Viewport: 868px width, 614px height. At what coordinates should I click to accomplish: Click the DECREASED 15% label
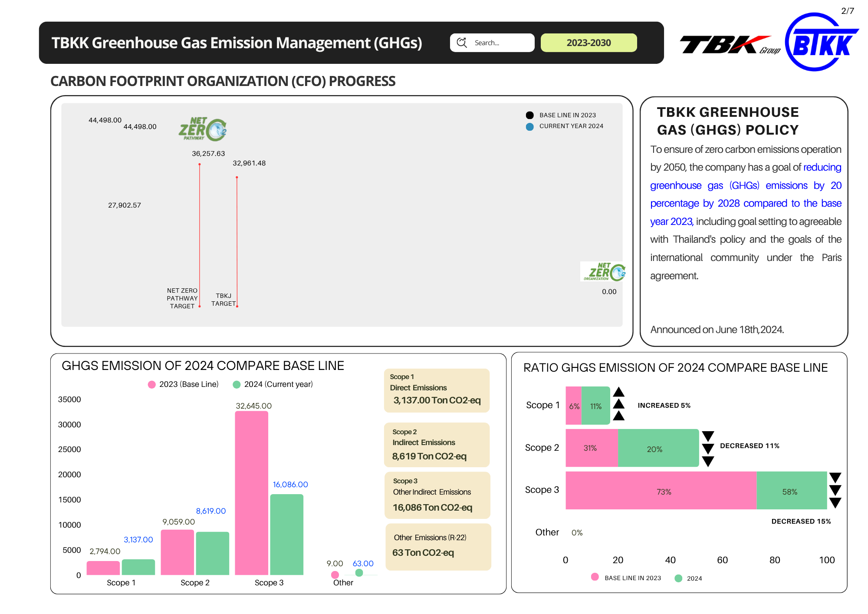(801, 522)
